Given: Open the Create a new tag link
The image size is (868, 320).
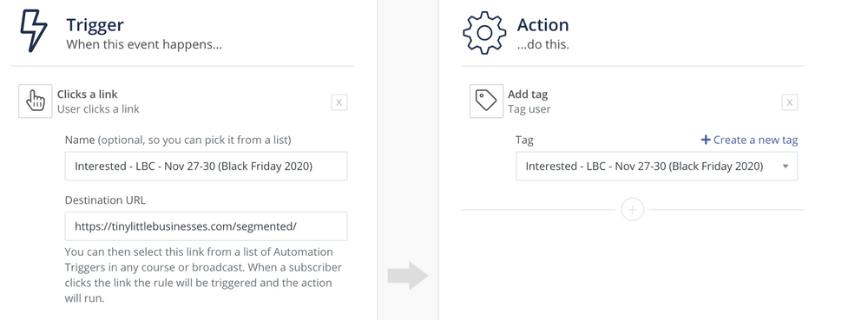Looking at the screenshot, I should click(750, 140).
